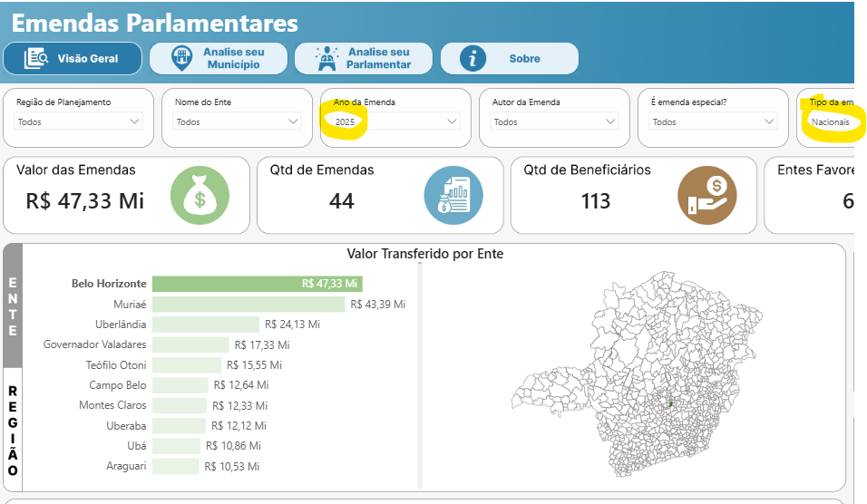Viewport: 867px width, 504px height.
Task: Click the building pin icon for Município
Action: point(182,59)
